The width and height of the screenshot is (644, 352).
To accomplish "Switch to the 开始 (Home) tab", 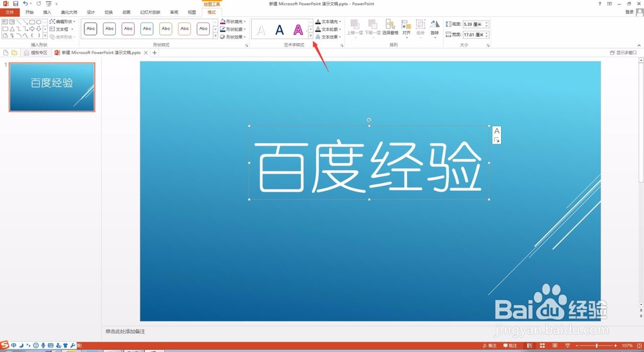I will [x=29, y=12].
